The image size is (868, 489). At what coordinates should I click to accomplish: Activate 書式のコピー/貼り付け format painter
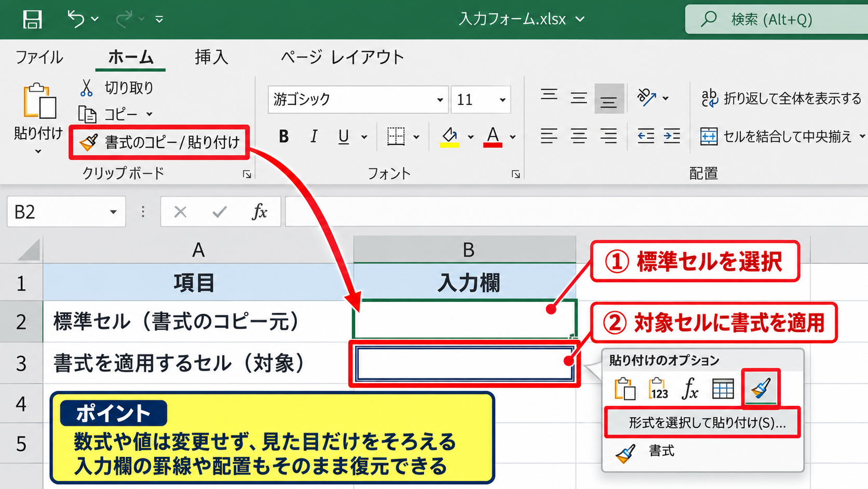click(159, 142)
